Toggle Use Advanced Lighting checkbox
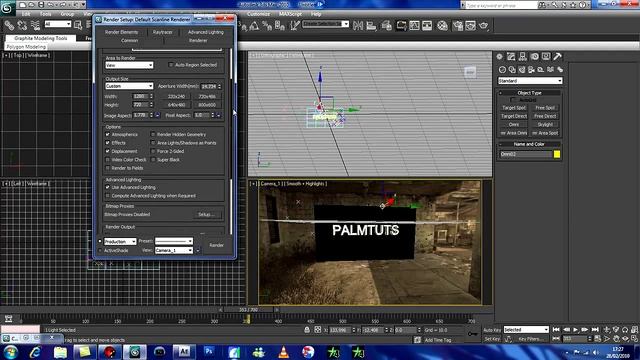 108,187
